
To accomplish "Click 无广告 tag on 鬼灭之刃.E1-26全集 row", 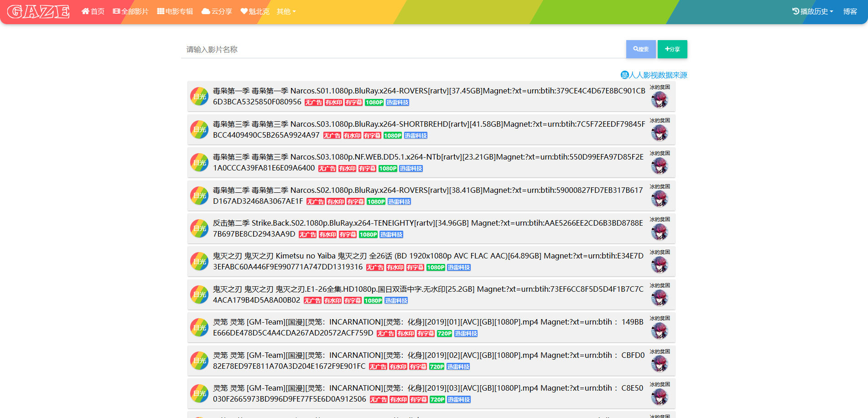I will pos(312,301).
